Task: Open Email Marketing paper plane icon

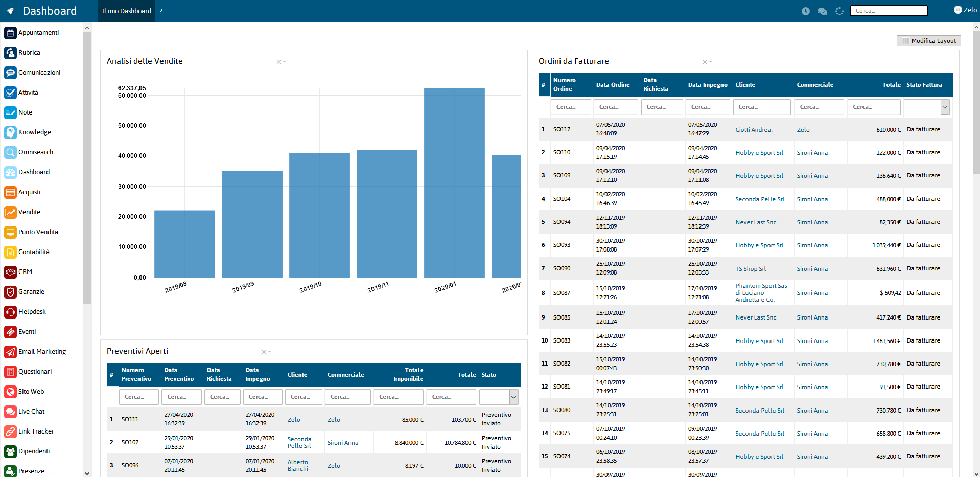Action: coord(10,352)
